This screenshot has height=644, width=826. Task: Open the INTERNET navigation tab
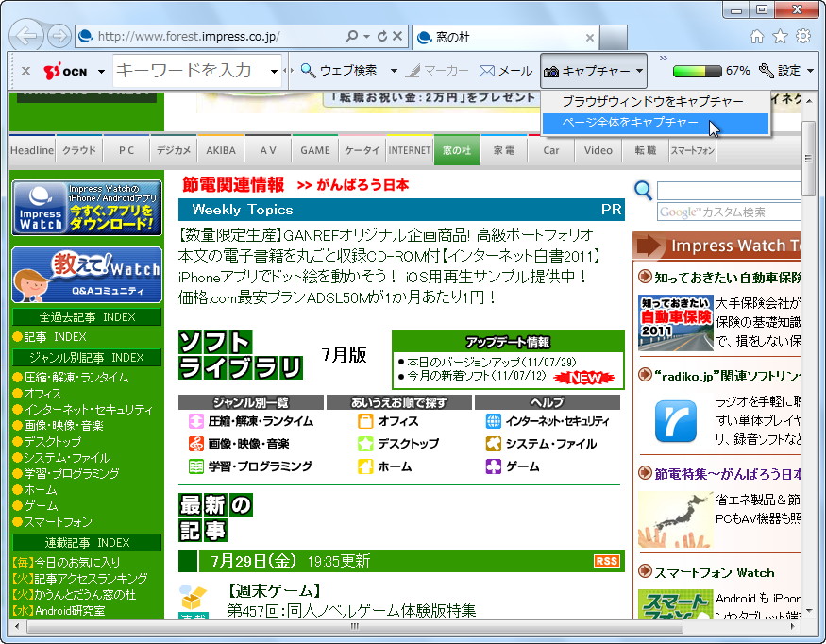click(410, 150)
